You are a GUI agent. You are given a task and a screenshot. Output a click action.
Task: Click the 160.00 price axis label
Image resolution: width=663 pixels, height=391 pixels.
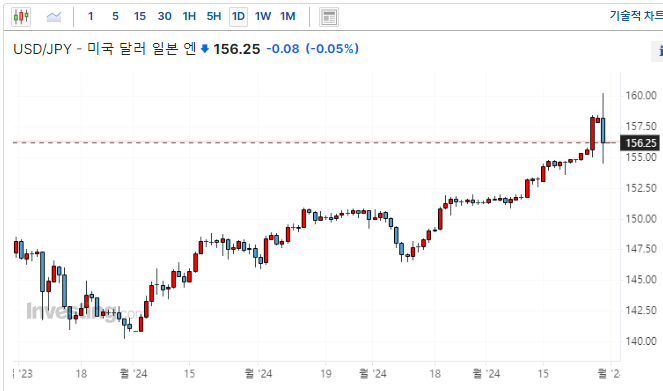(641, 96)
